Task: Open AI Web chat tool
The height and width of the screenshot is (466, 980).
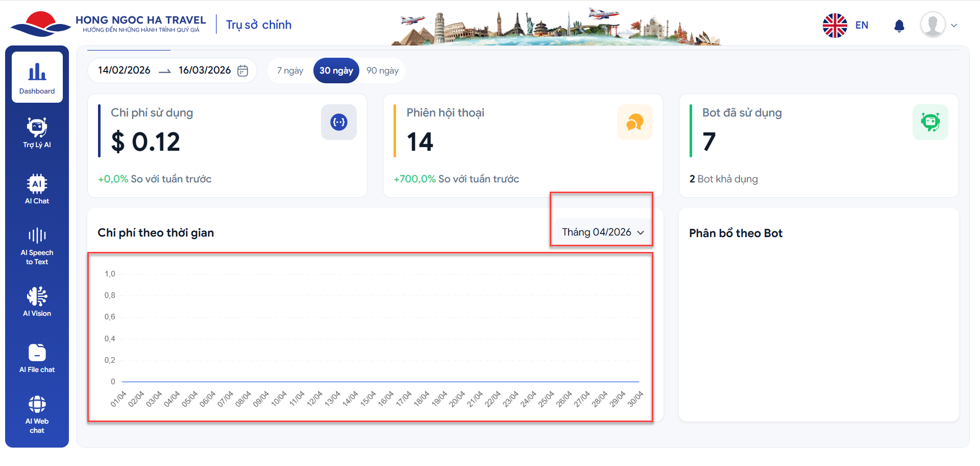Action: (37, 414)
